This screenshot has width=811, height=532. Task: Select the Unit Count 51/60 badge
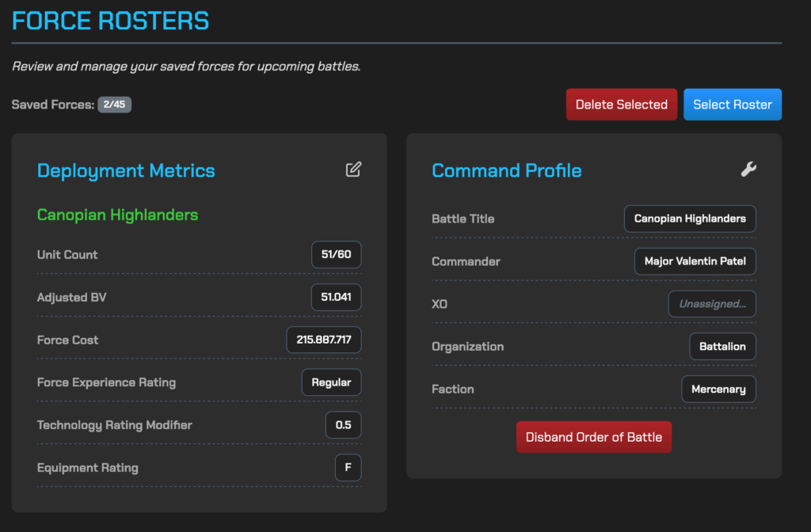[x=336, y=255]
